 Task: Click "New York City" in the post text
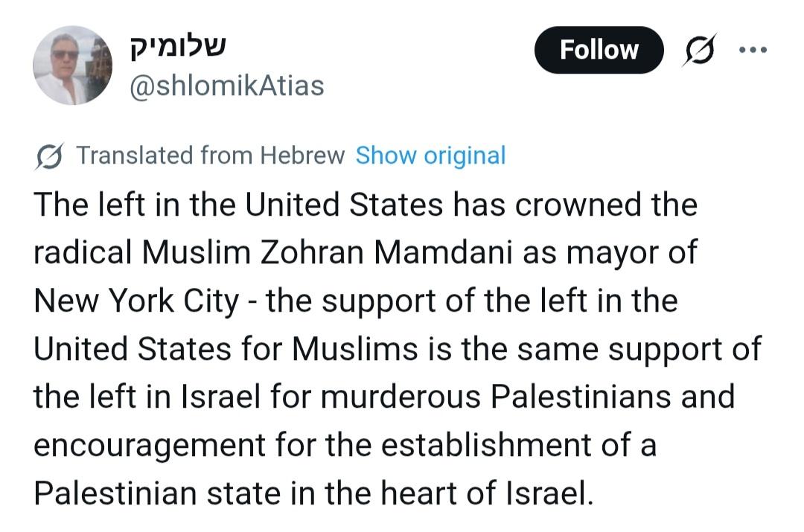pos(136,301)
